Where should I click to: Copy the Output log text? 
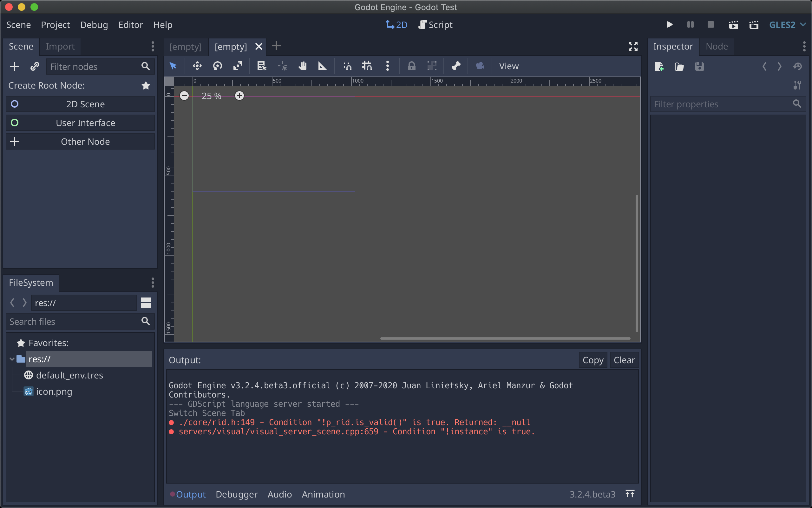point(593,360)
